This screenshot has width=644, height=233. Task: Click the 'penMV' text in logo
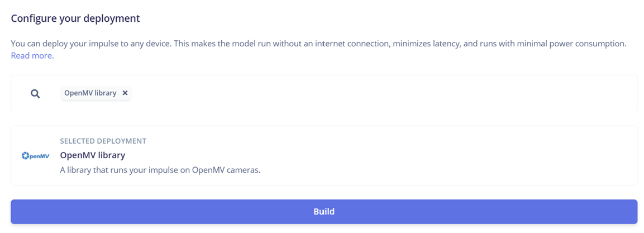pos(39,156)
